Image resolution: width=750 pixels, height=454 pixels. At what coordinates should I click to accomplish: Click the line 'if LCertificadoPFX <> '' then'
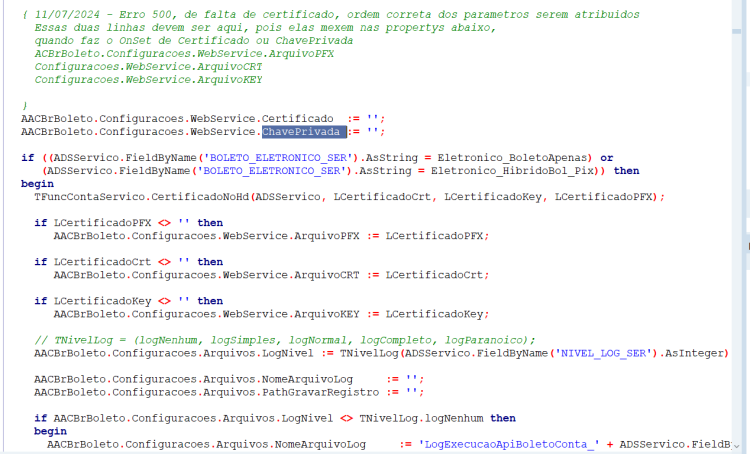(129, 223)
